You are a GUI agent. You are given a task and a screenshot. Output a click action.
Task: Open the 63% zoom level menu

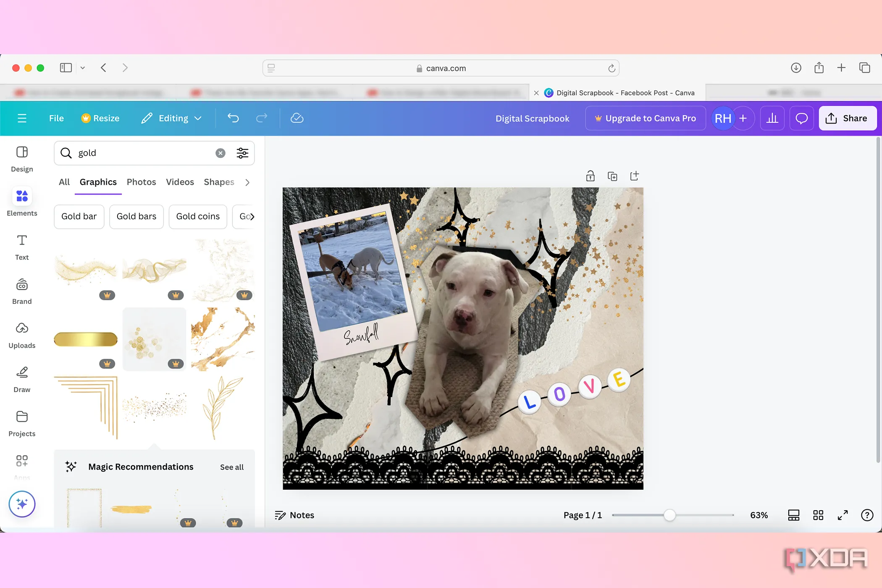click(759, 515)
